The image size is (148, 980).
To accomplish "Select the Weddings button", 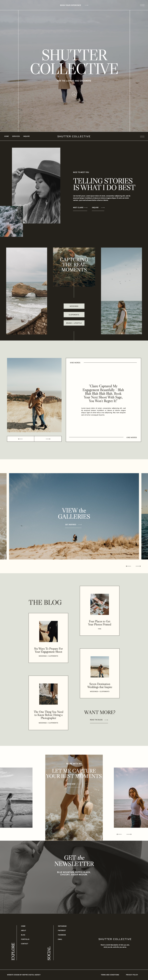I will (x=74, y=306).
